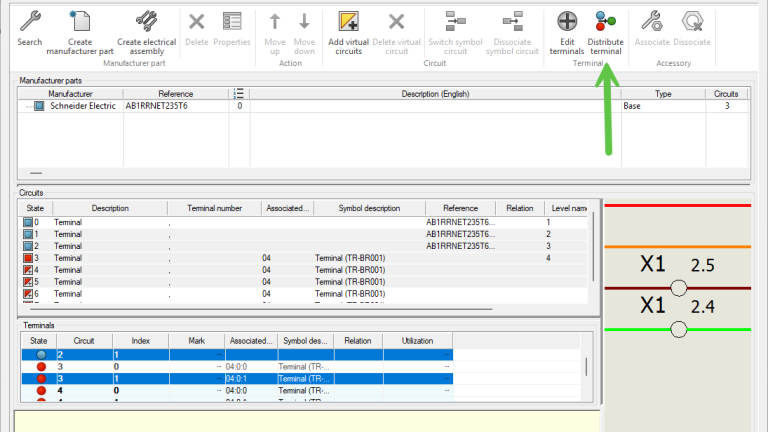Select terminal row circuit 2 index 1

click(237, 355)
